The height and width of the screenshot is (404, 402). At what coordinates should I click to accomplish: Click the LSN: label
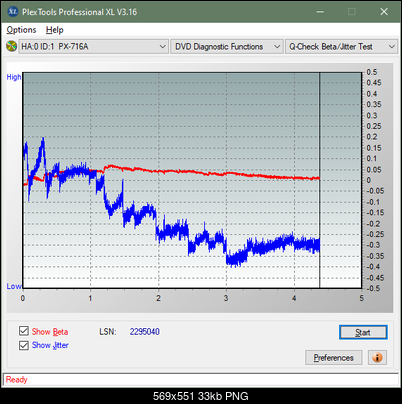(108, 332)
